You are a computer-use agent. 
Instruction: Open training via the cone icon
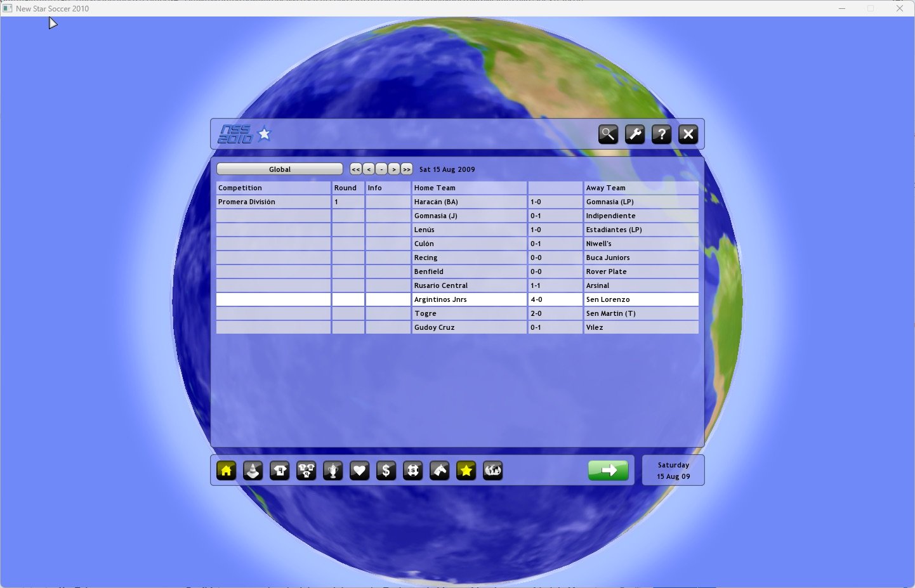(253, 471)
